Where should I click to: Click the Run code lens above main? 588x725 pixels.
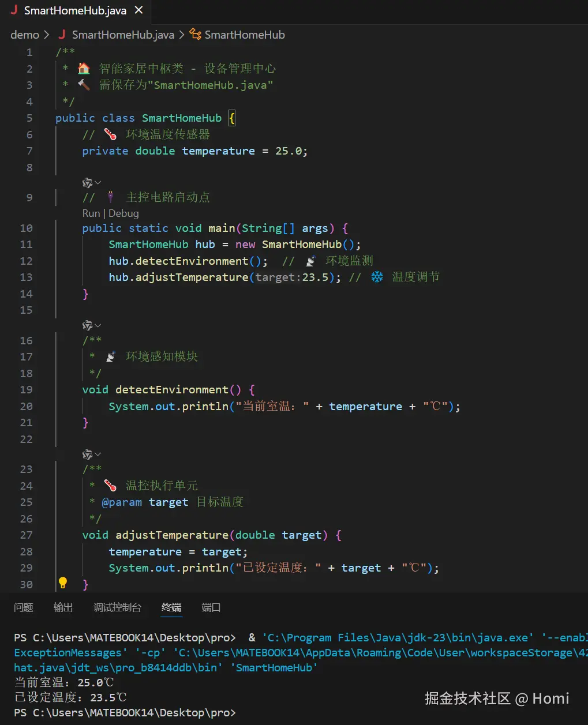(91, 213)
